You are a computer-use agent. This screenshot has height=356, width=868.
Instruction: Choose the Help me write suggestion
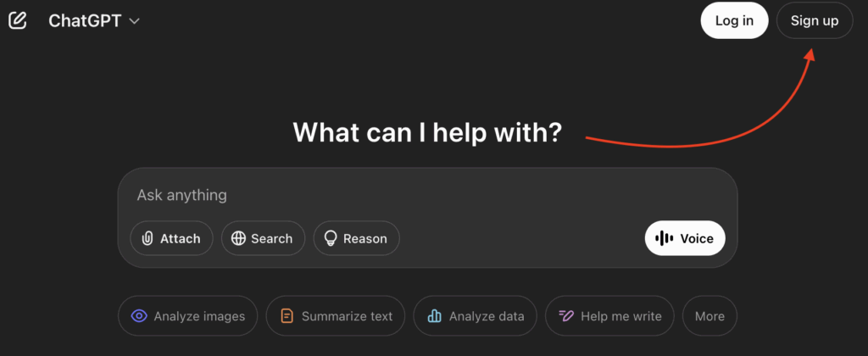click(609, 316)
